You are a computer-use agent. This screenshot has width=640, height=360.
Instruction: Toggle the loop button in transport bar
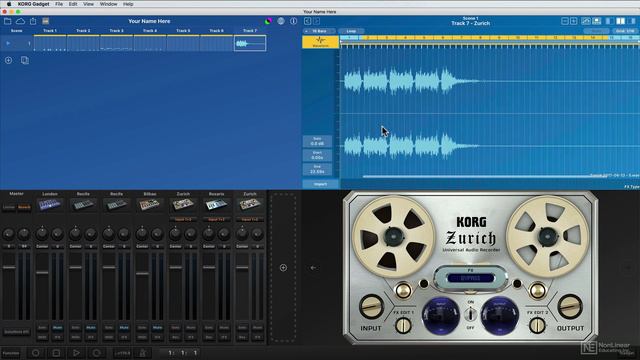click(96, 353)
